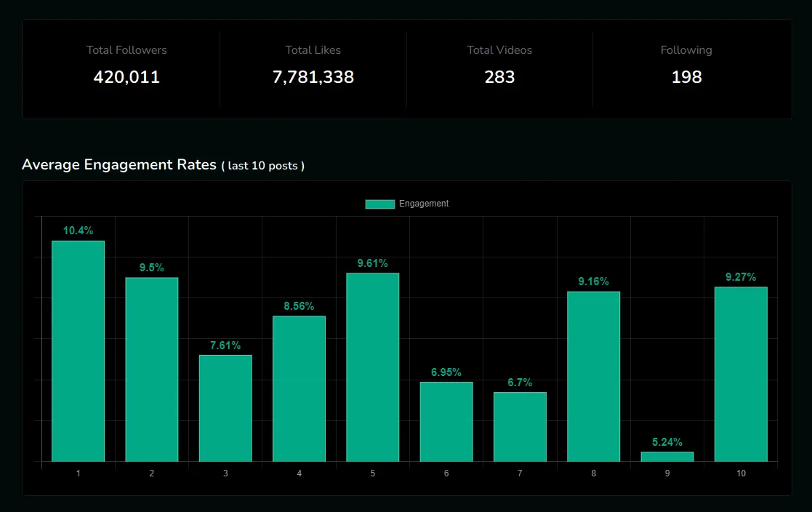Select the 9.5% bar for post 2

click(x=151, y=369)
